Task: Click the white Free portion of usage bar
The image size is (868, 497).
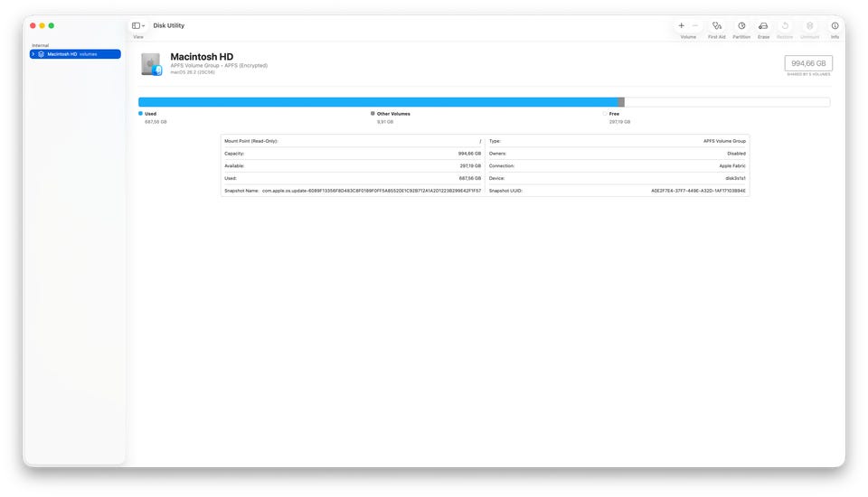Action: click(727, 102)
